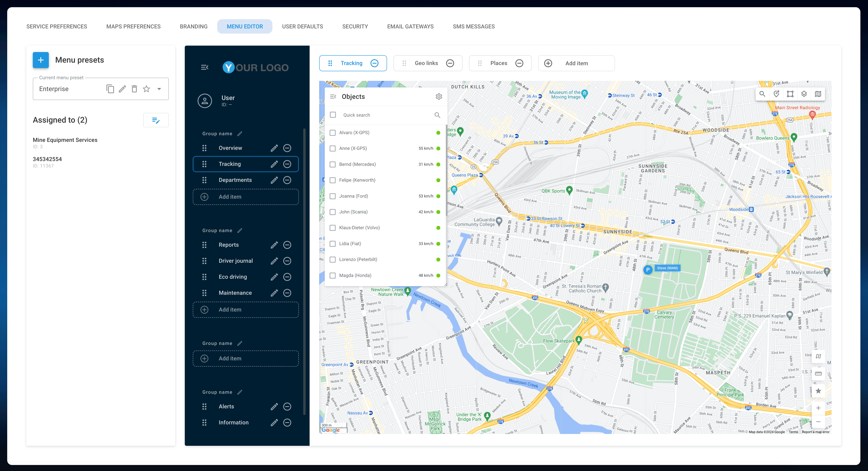
Task: Open the search tool on the map
Action: pyautogui.click(x=762, y=94)
